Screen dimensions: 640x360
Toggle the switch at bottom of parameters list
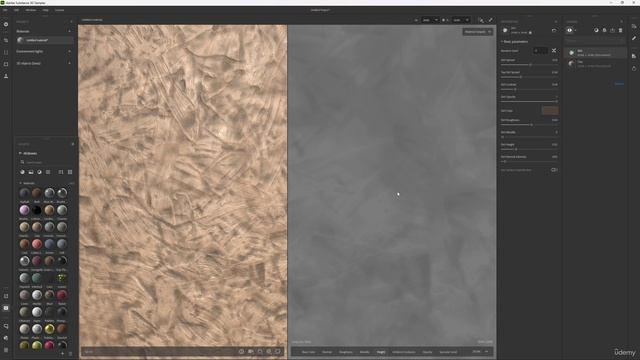coord(554,170)
